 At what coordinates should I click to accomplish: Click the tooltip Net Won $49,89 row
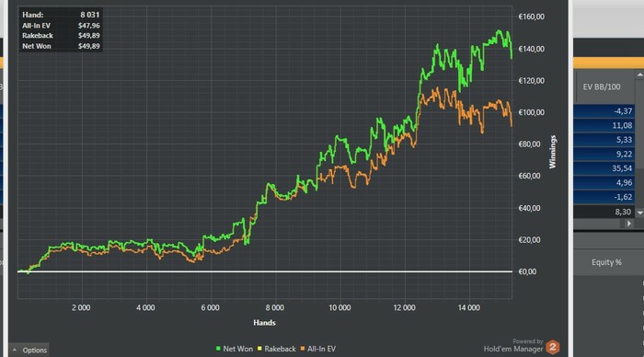(x=61, y=46)
